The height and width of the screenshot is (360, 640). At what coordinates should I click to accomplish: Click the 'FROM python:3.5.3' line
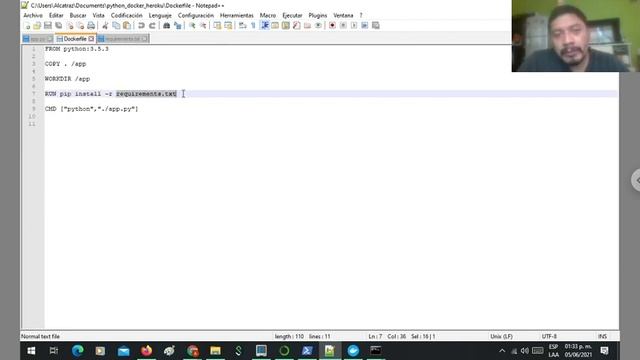[77, 49]
